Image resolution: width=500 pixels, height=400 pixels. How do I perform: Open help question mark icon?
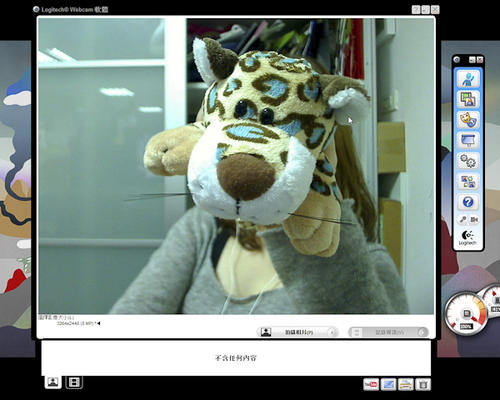(x=468, y=202)
